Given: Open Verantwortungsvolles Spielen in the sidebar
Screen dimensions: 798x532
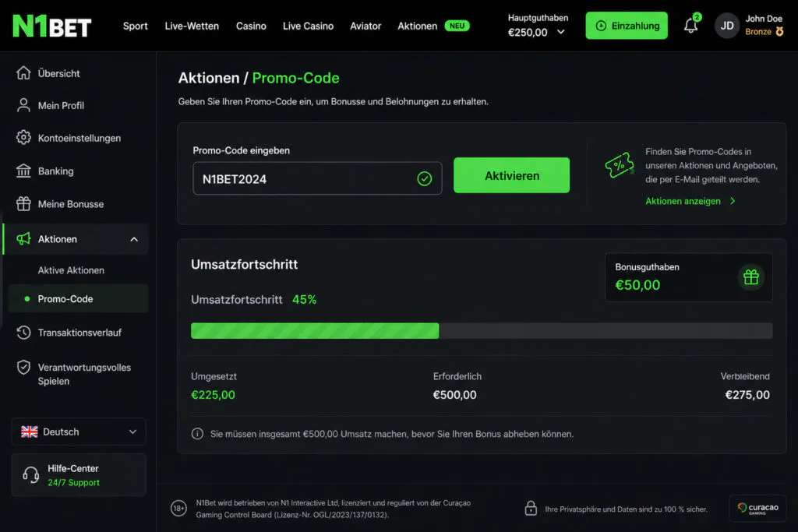Looking at the screenshot, I should 84,374.
